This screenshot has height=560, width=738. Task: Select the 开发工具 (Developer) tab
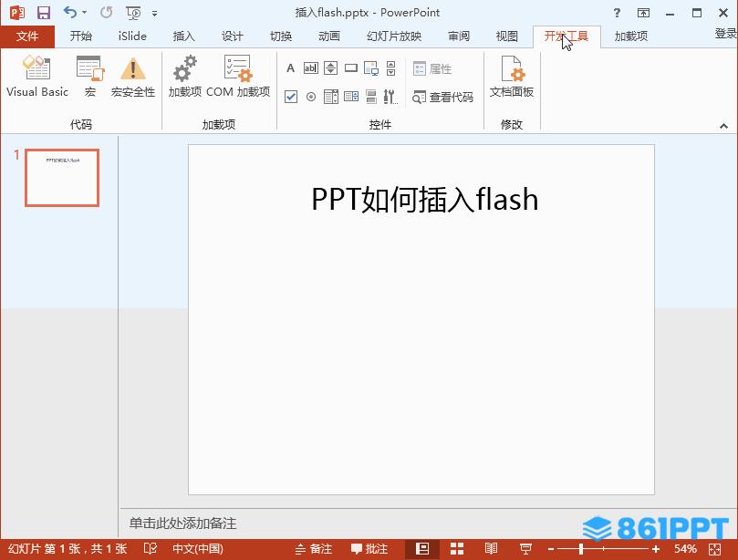pos(566,36)
